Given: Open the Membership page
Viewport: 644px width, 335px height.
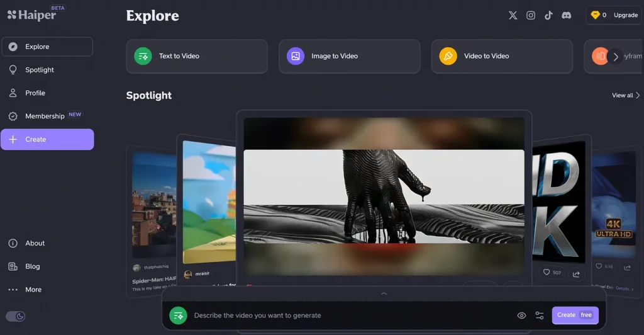Looking at the screenshot, I should pos(47,116).
